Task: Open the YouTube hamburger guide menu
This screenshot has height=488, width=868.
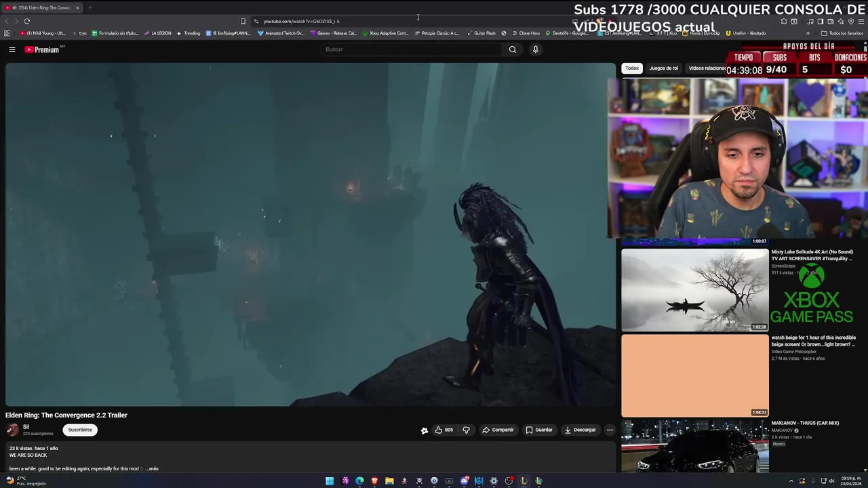Action: pyautogui.click(x=12, y=49)
